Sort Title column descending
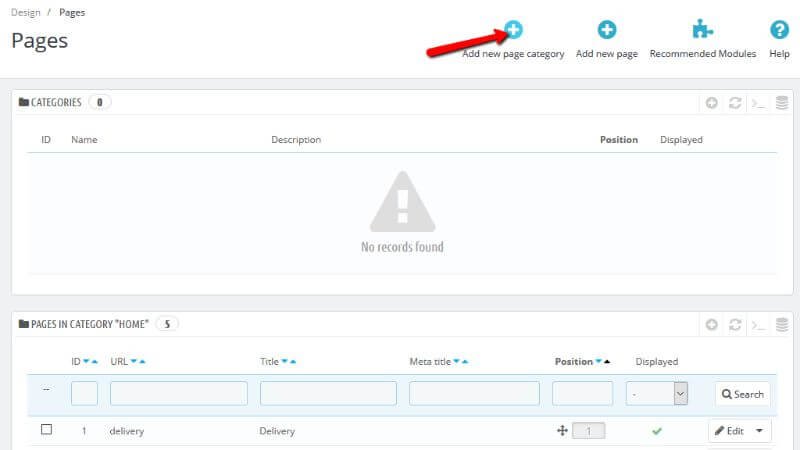 (x=285, y=361)
